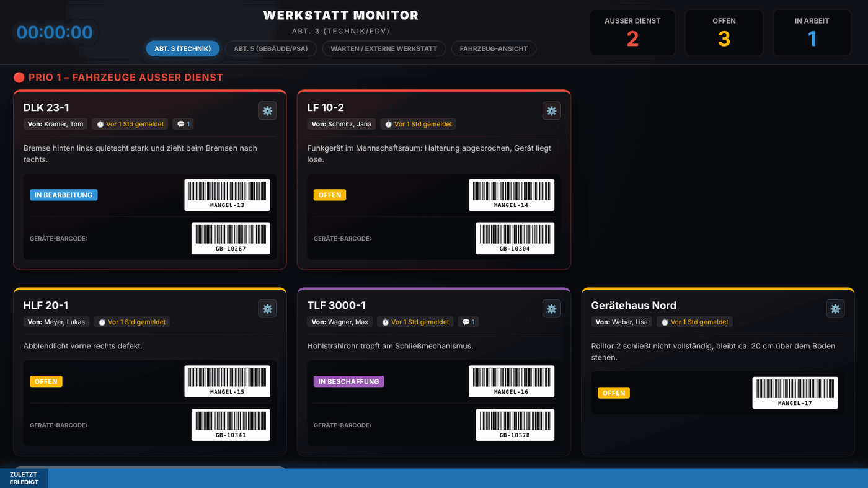Click the Gerätehaus Nord card title

click(634, 306)
